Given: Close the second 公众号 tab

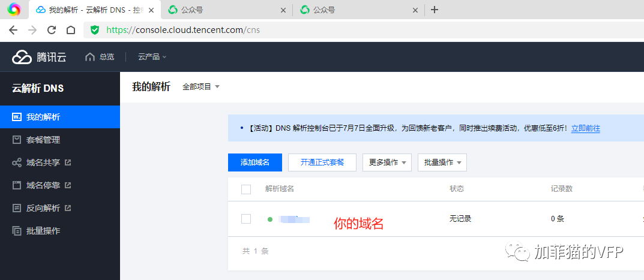Looking at the screenshot, I should 415,10.
